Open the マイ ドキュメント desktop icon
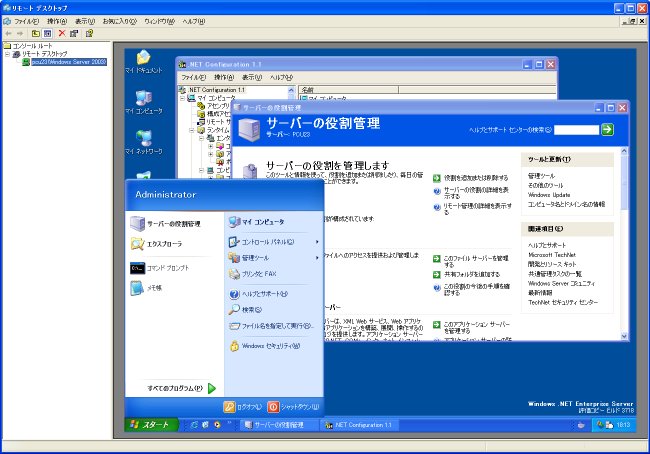Screen dimensions: 650x454 point(144,61)
